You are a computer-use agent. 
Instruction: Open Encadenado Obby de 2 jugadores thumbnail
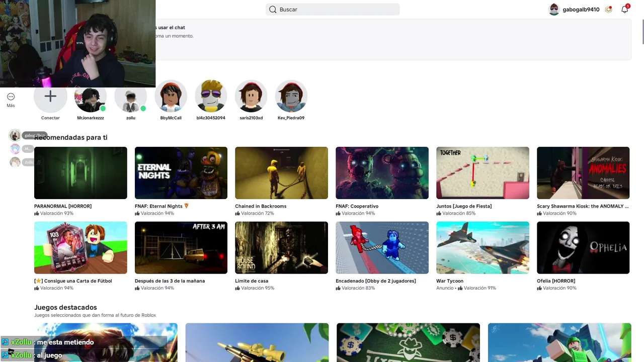coord(382,248)
